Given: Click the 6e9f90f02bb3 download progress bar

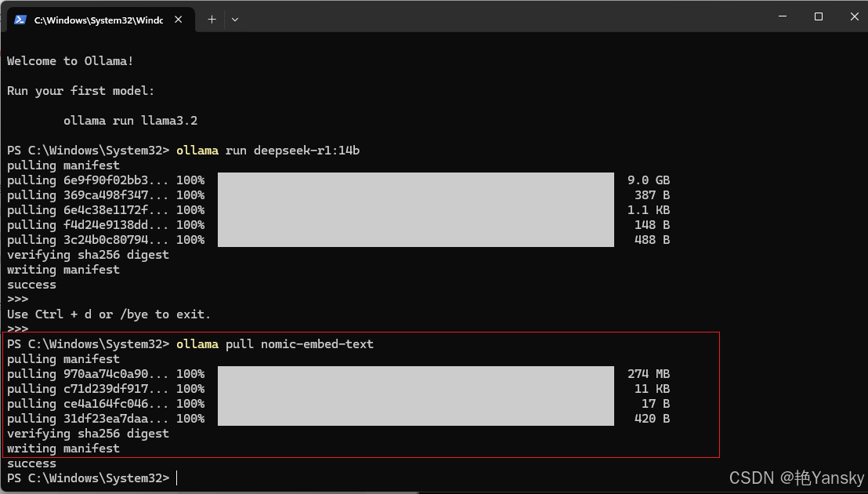Looking at the screenshot, I should [x=416, y=180].
